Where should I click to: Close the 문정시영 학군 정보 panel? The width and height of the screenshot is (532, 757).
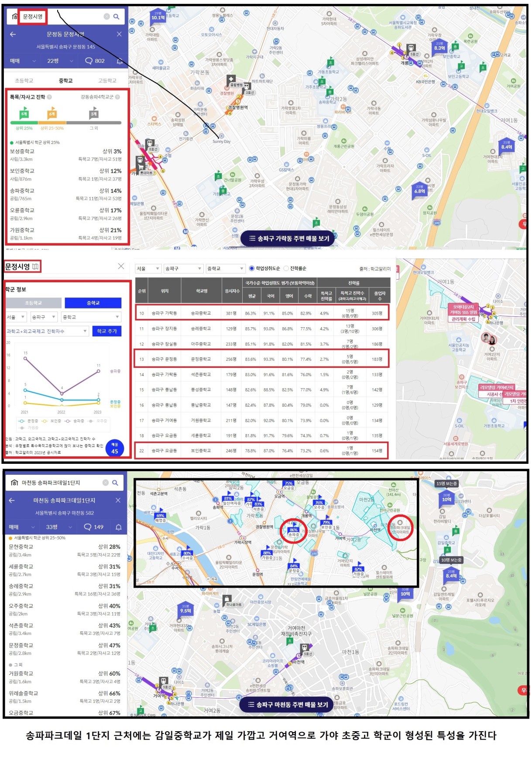121,266
